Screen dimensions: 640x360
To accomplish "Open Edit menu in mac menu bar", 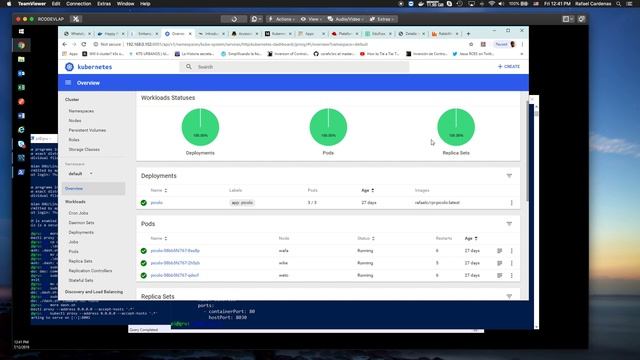I will (x=56, y=4).
